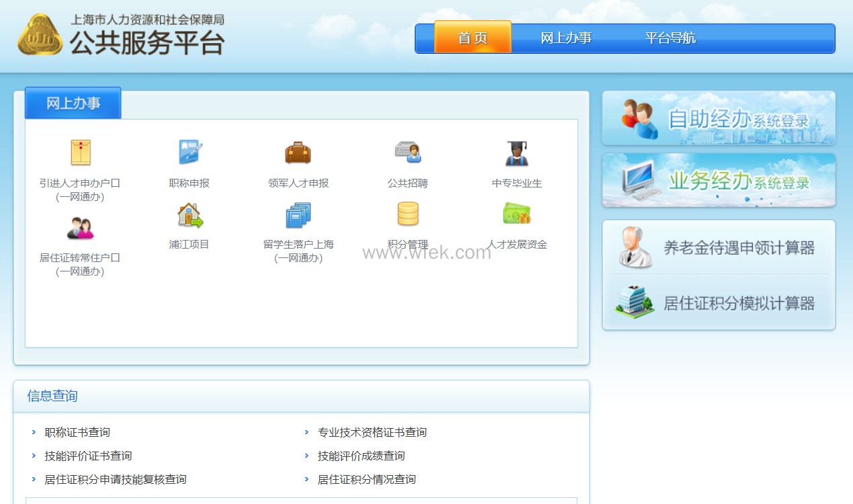Screen dimensions: 853x504
Task: Open the 职称申报 certificate icon
Action: click(x=189, y=153)
